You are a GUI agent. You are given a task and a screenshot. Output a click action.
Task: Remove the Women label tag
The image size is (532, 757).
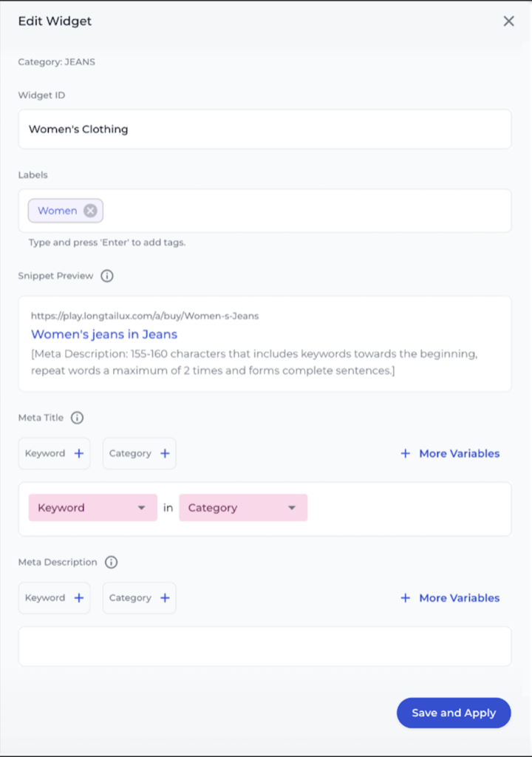tap(90, 211)
